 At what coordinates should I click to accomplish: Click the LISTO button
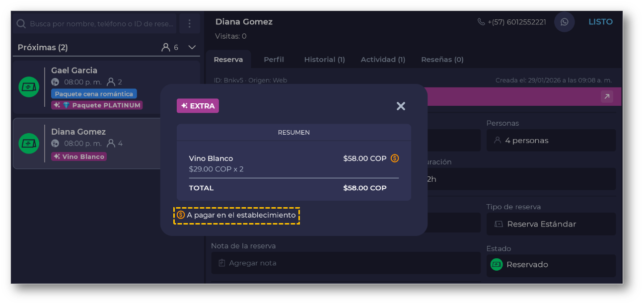600,22
